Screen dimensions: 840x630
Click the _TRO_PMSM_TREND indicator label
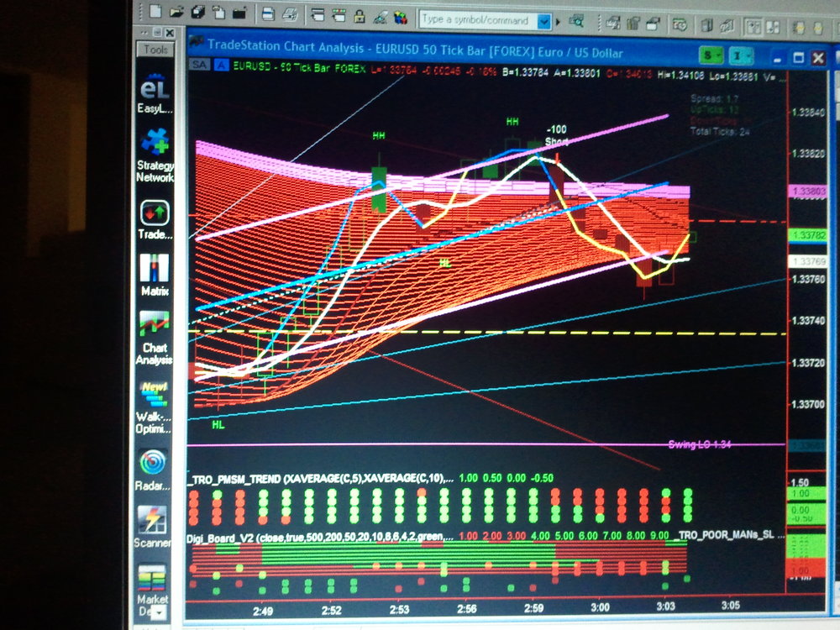pyautogui.click(x=319, y=479)
